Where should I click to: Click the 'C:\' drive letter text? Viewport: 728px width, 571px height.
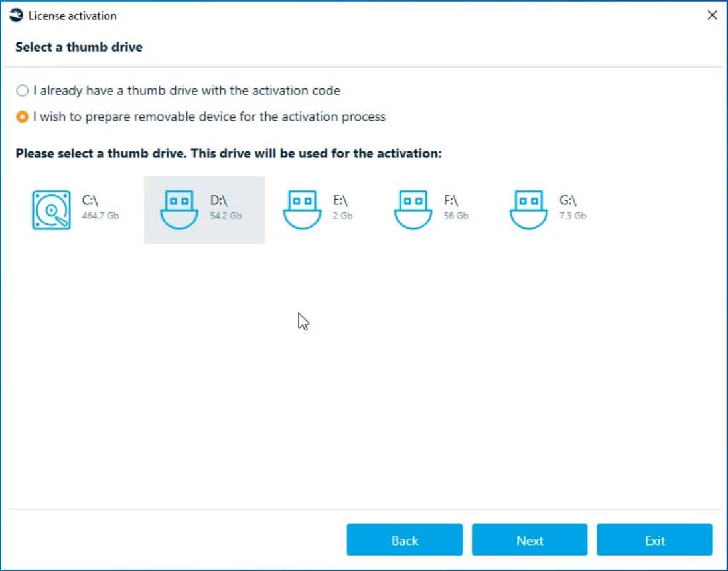click(90, 200)
